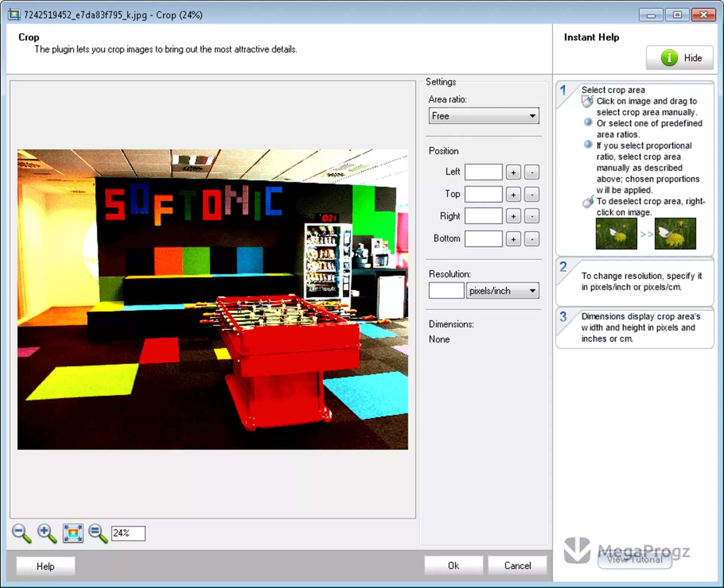This screenshot has height=588, width=724.
Task: Maximize the Crop window
Action: (x=677, y=15)
